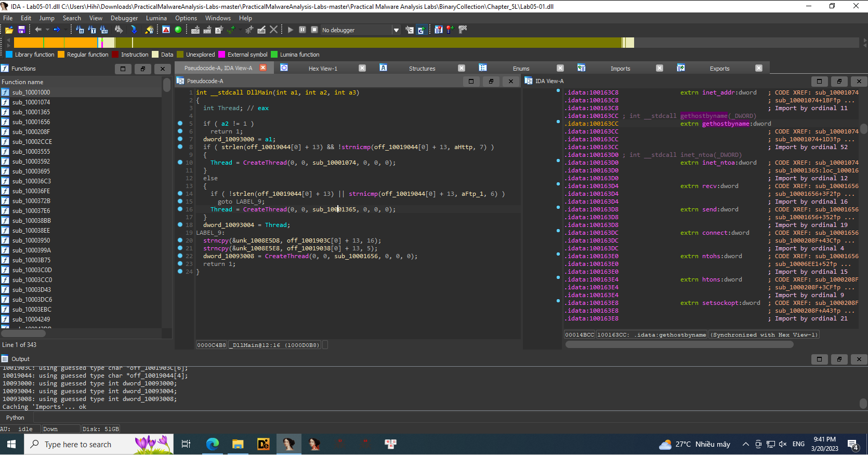
Task: Click the blue Library function color swatch
Action: [9, 55]
